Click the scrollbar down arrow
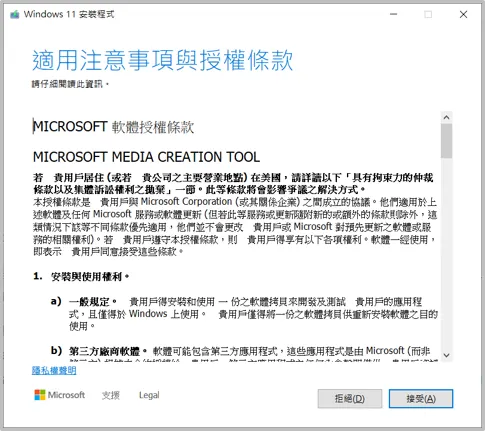This screenshot has width=485, height=431. pos(446,355)
